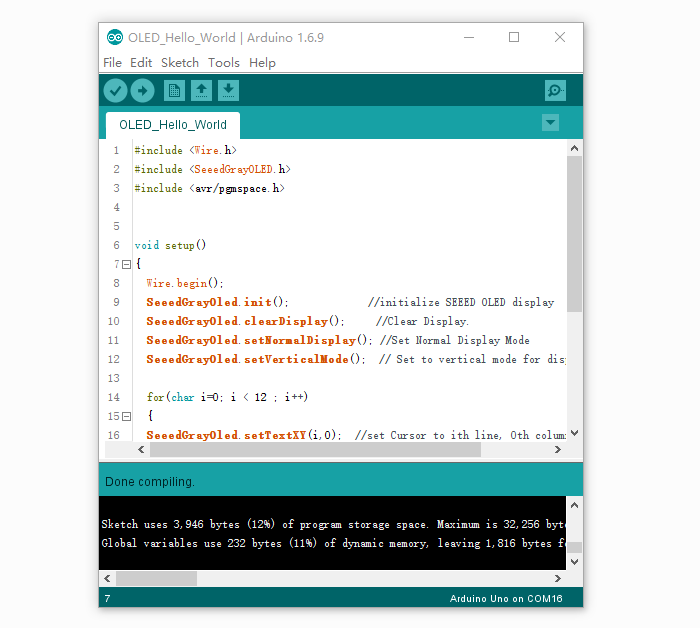Click the editor horizontal scroll left arrow
The width and height of the screenshot is (700, 628).
(x=141, y=450)
